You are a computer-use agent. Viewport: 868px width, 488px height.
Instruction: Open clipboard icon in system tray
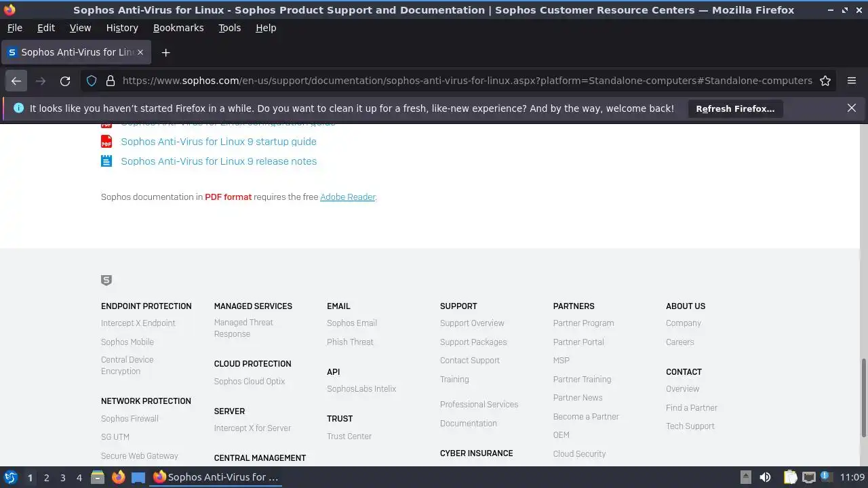pos(790,477)
